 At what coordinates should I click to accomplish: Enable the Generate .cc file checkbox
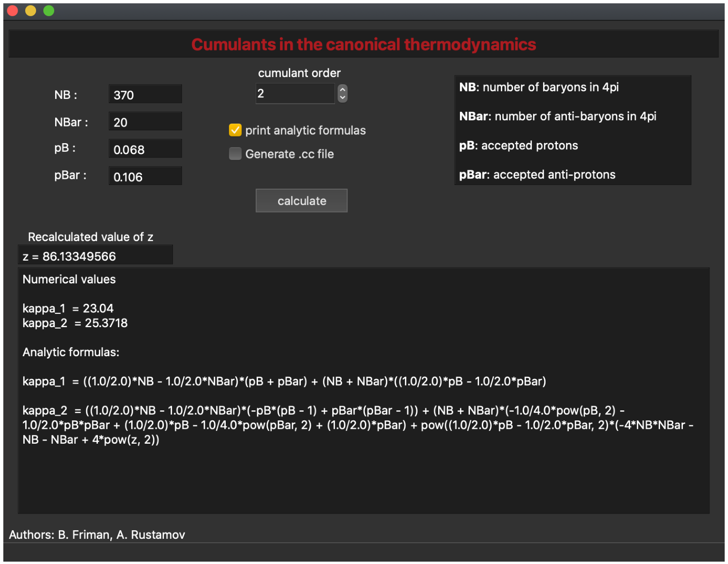[x=235, y=154]
